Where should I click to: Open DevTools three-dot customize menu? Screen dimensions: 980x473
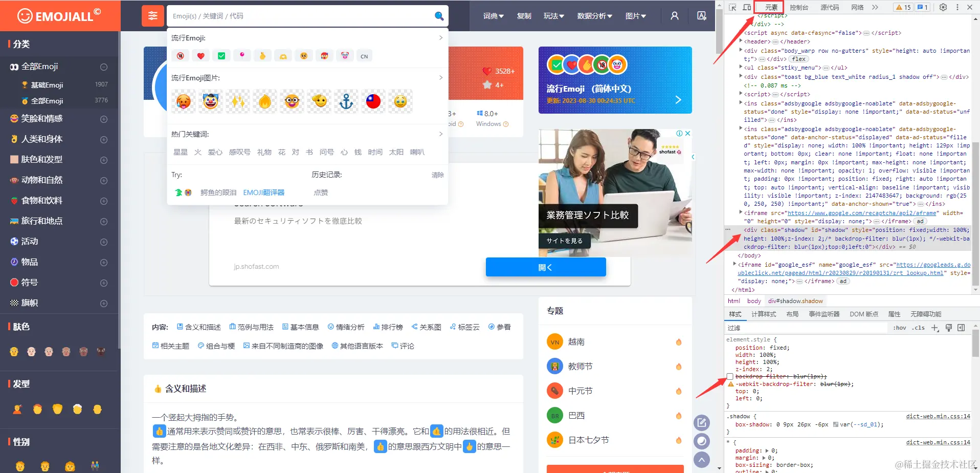coord(957,7)
